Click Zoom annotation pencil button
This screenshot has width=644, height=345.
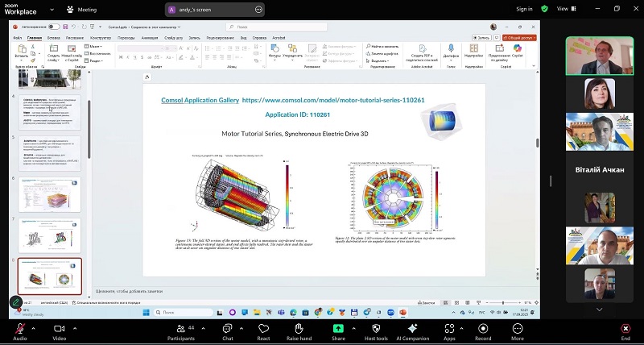15,302
